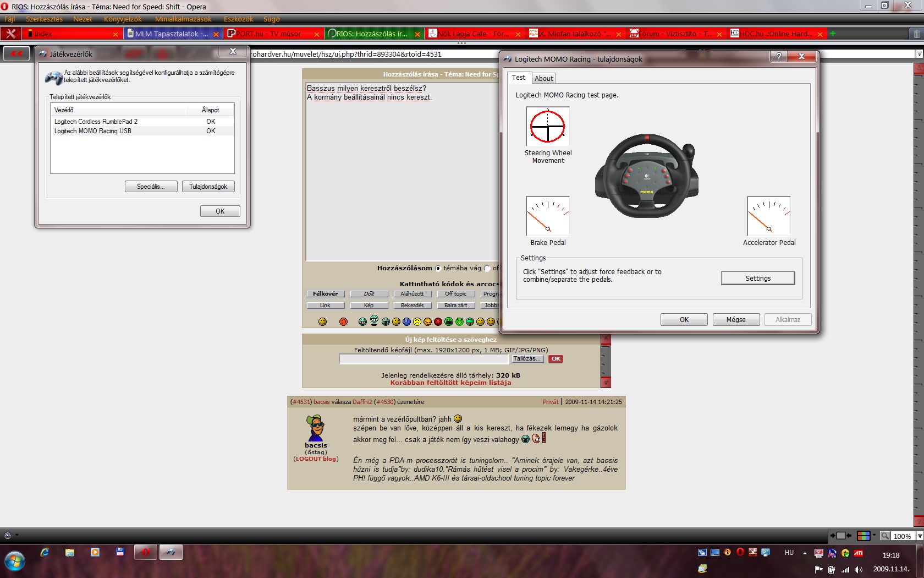Click the game controller icon in Játékvezérlők dialog

click(53, 77)
